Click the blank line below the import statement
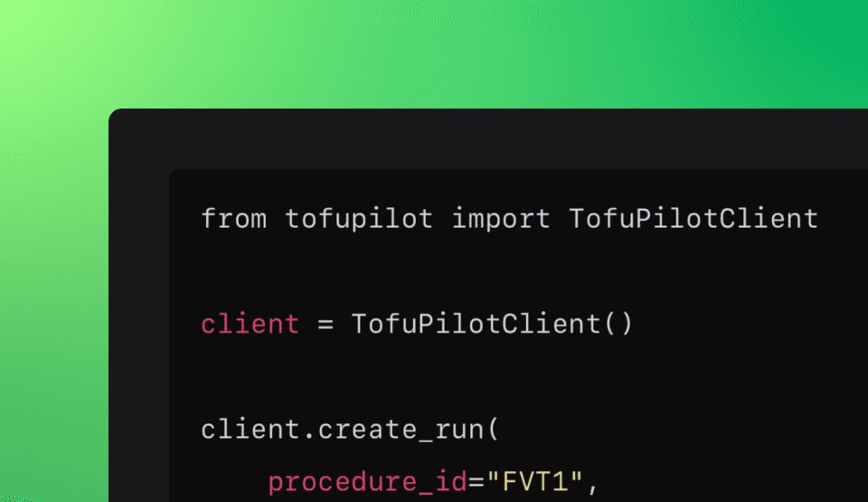The image size is (868, 502). pos(518,271)
